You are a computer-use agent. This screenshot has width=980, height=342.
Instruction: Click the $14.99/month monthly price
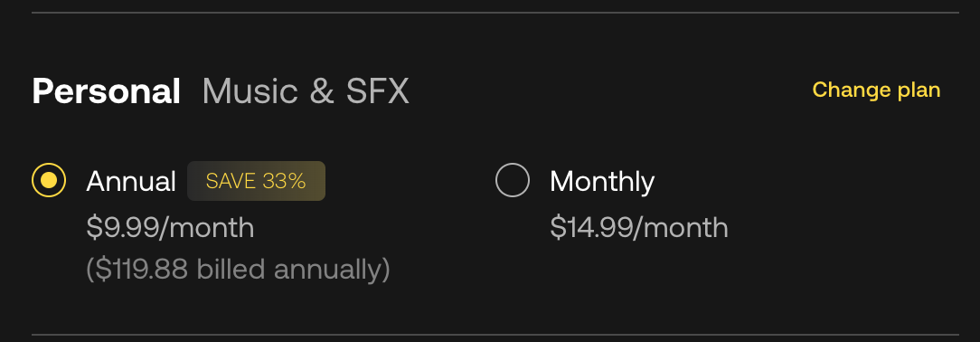[x=639, y=228]
